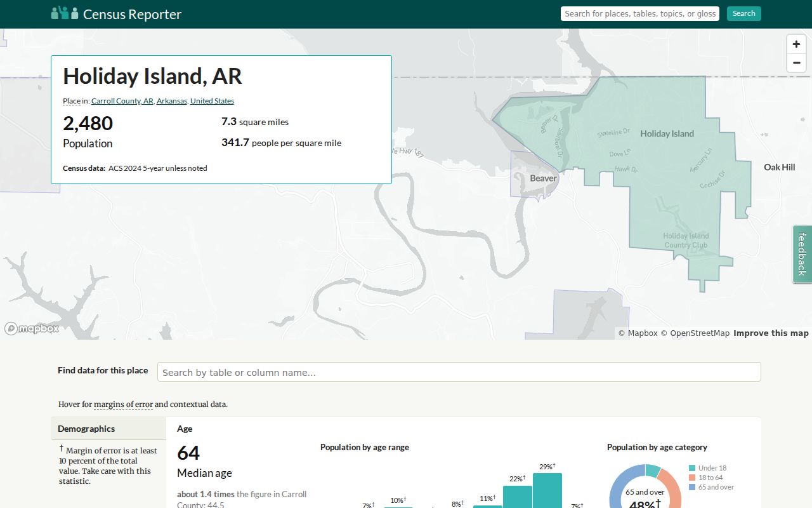Click the 29% age range bar

tap(547, 490)
